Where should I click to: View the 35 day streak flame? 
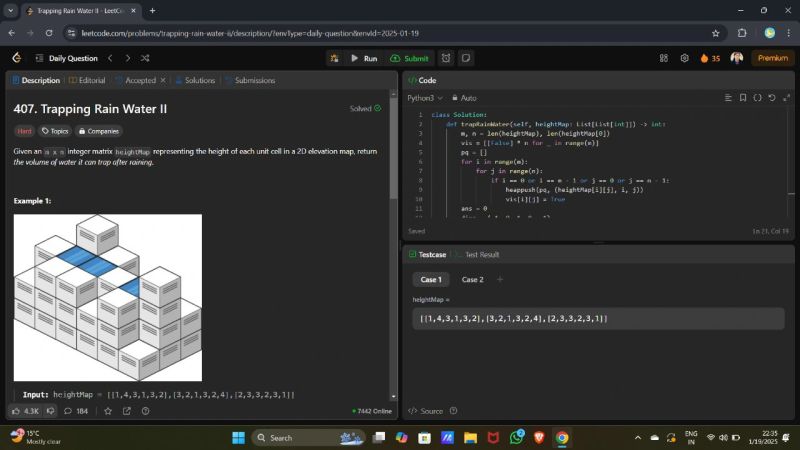pyautogui.click(x=710, y=58)
